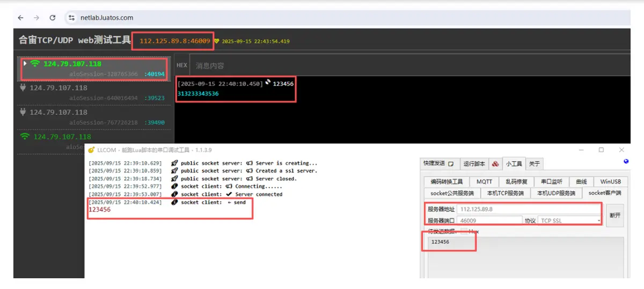This screenshot has width=644, height=289.
Task: Open the WinUSB tab
Action: click(x=610, y=182)
